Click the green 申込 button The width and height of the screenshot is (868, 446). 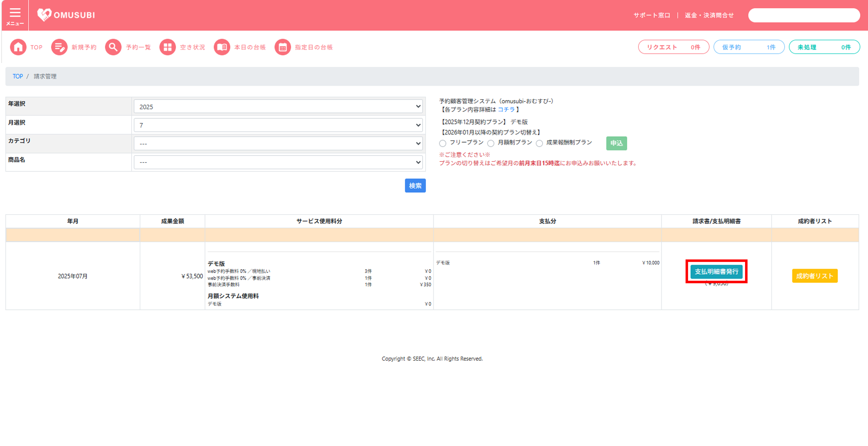[616, 143]
